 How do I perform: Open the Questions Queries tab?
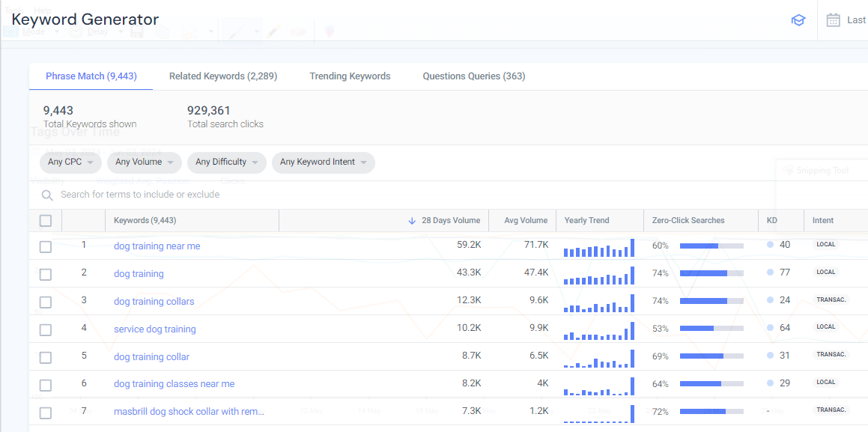[473, 76]
